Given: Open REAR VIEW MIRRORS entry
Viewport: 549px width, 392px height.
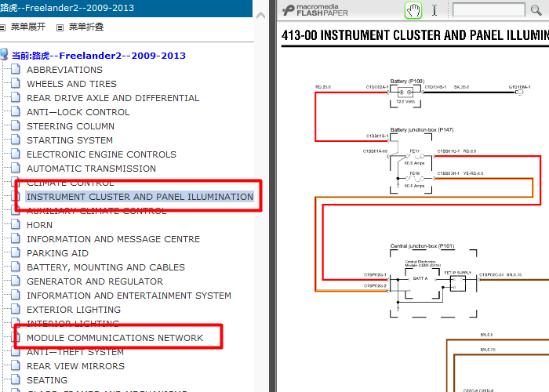Looking at the screenshot, I should coord(75,366).
